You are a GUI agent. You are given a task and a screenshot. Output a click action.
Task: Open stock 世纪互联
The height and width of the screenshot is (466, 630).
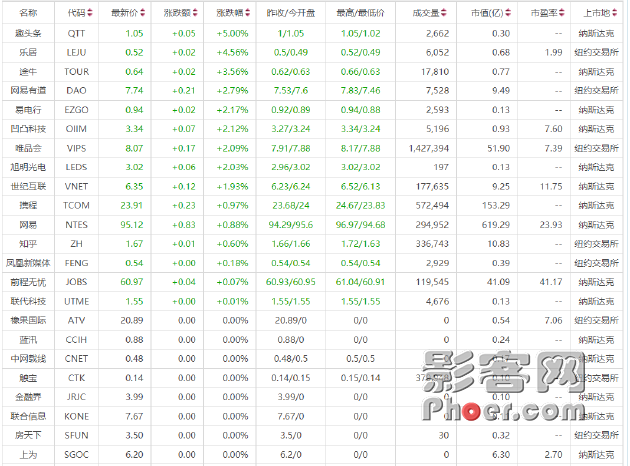click(28, 186)
